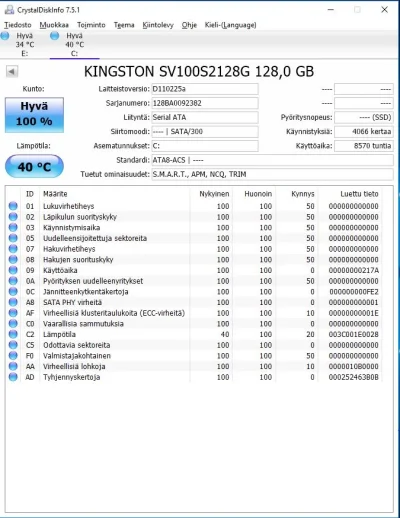Click status icon for Odottavia sektoreita row
This screenshot has height=518, width=400.
(x=13, y=345)
